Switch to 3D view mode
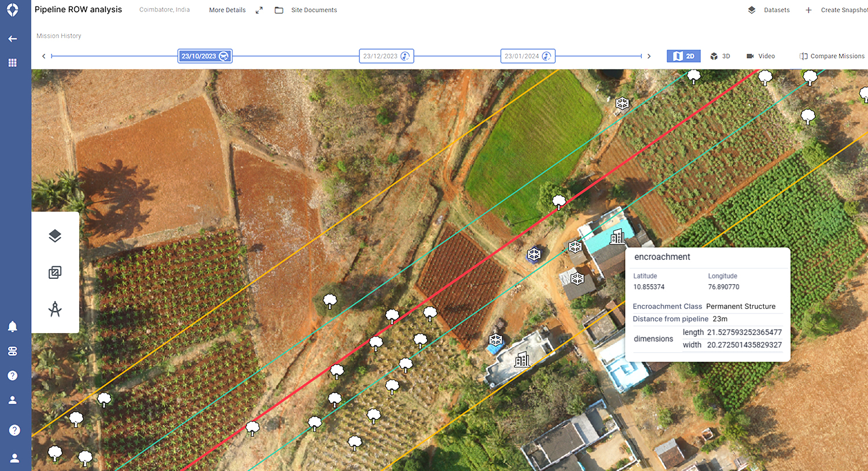This screenshot has height=471, width=868. tap(720, 56)
